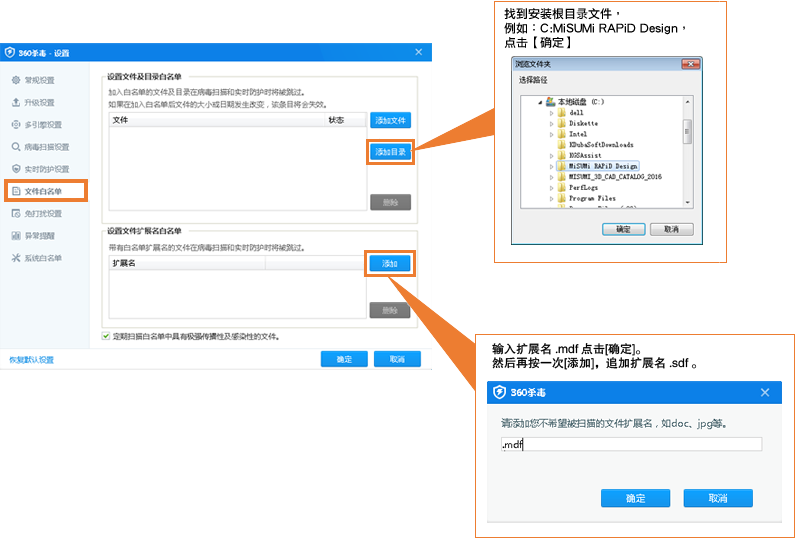Image resolution: width=796 pixels, height=539 pixels.
Task: Click the Intel folder icon
Action: pyautogui.click(x=561, y=134)
